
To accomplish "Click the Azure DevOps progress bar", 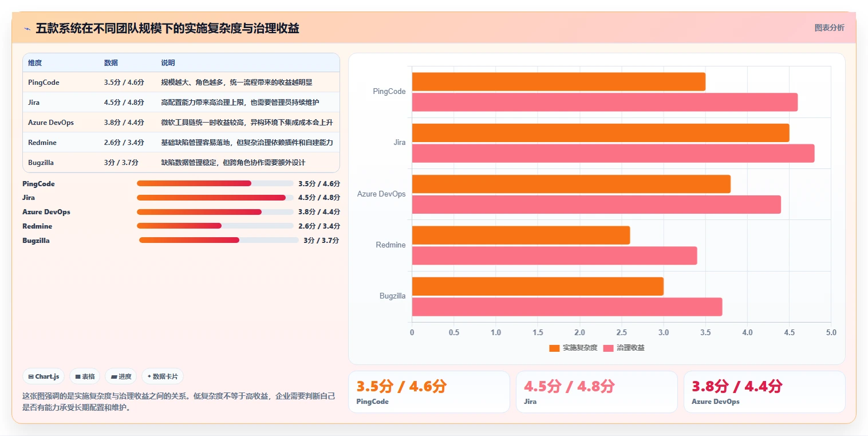I will 215,212.
